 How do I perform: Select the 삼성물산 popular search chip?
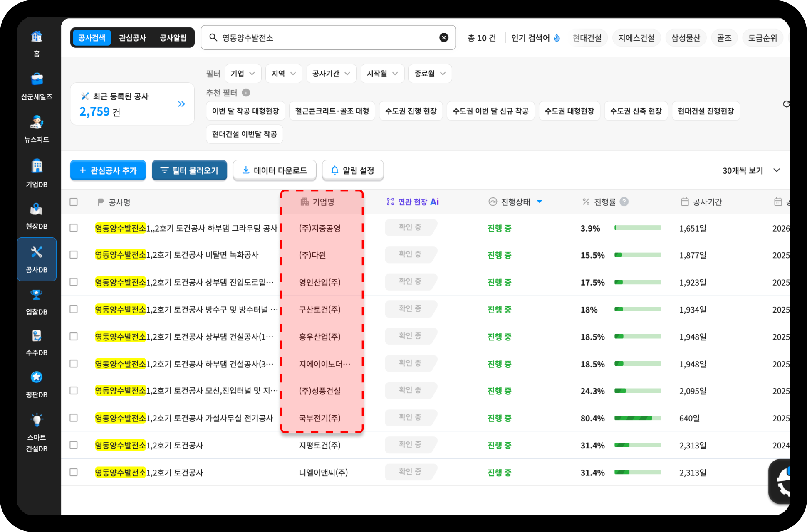[x=686, y=38]
